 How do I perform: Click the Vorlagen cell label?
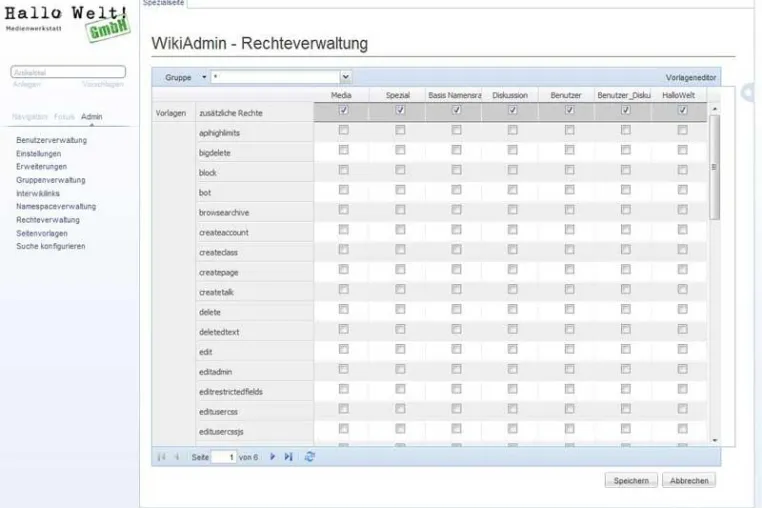pos(171,113)
